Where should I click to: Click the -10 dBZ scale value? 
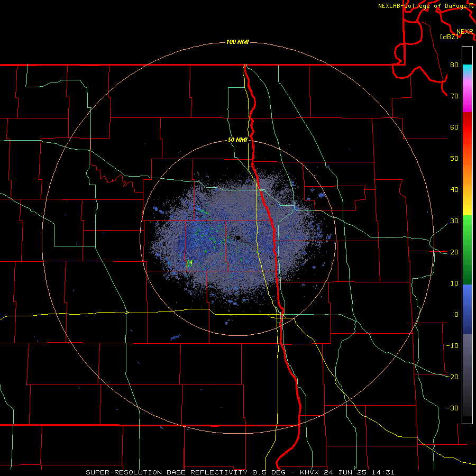452,346
